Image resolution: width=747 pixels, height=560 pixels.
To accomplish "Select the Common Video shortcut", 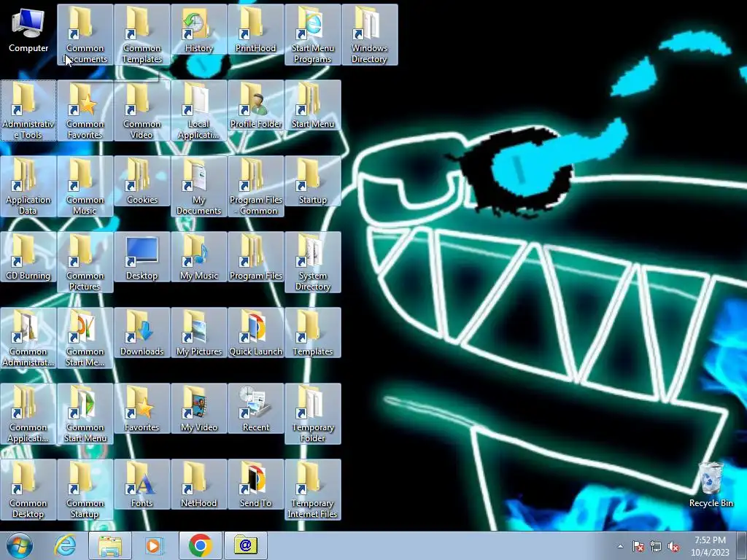I will point(142,111).
